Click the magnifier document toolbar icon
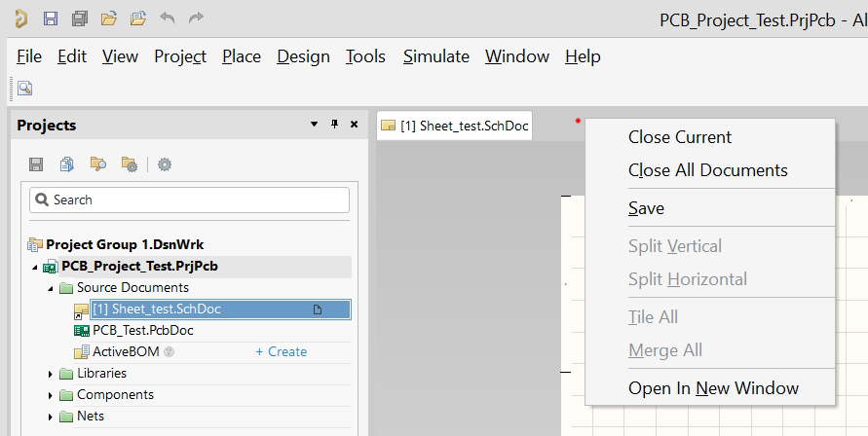 pyautogui.click(x=25, y=88)
